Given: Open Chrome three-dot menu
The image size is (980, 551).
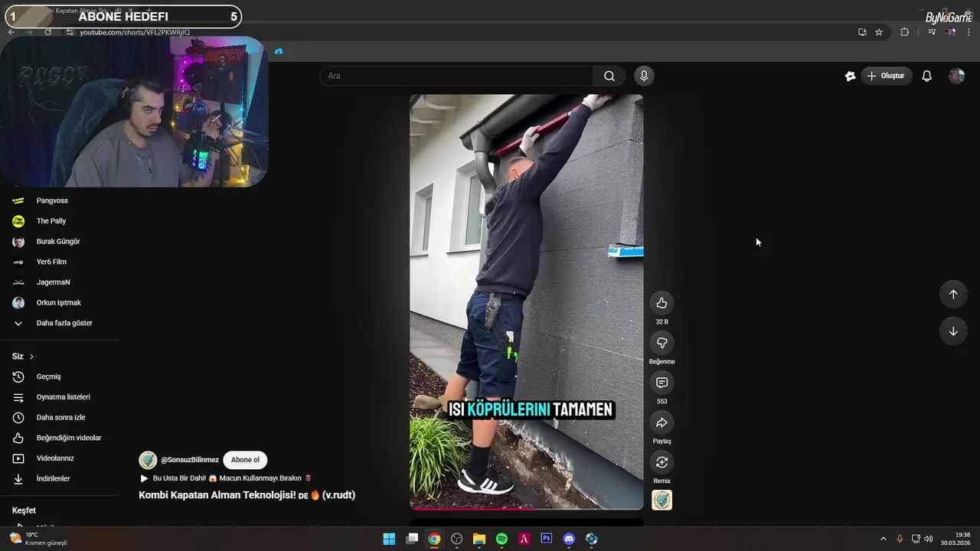Looking at the screenshot, I should (969, 32).
